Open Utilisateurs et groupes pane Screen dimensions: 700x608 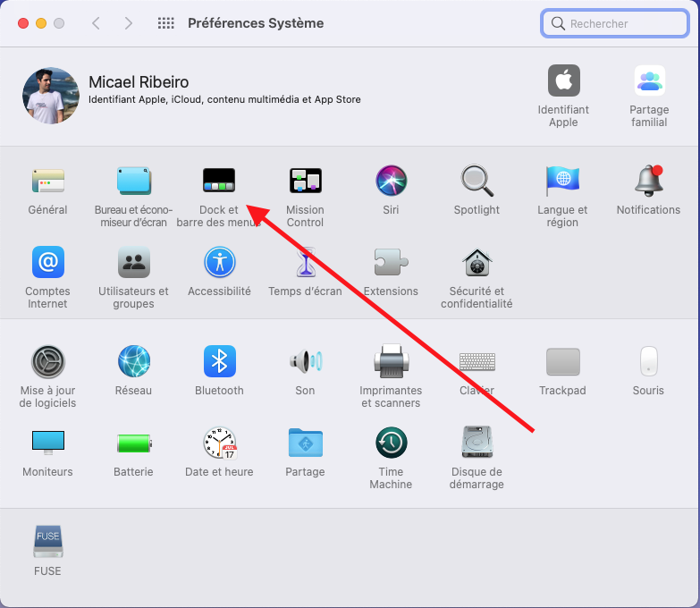point(133,262)
